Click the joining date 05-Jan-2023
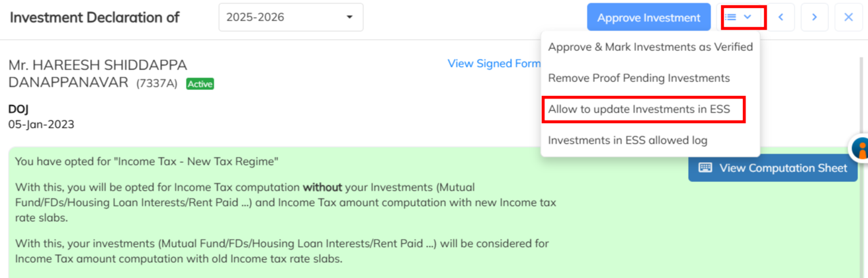The image size is (868, 278). (x=41, y=124)
